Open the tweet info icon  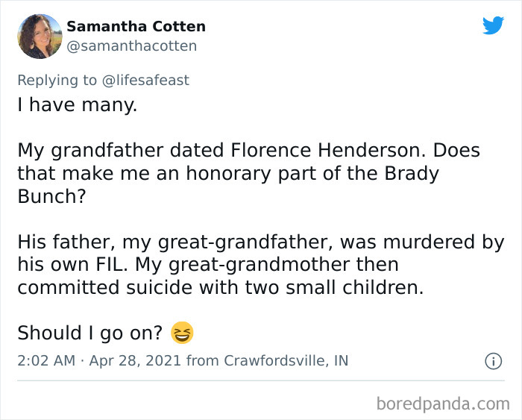[492, 361]
